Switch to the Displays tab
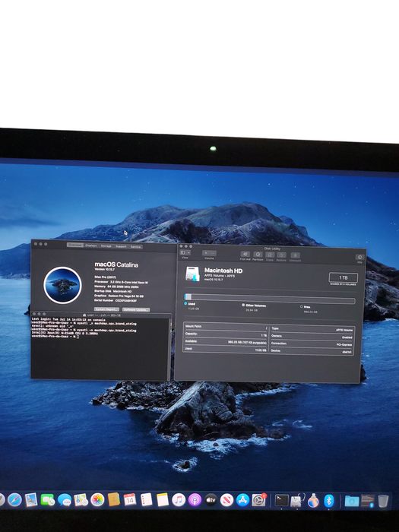 (91, 245)
